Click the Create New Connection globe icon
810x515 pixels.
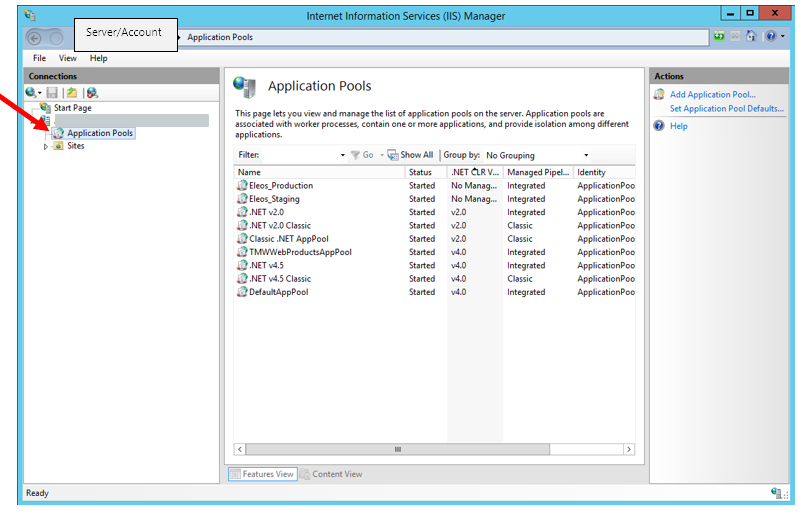[31, 92]
